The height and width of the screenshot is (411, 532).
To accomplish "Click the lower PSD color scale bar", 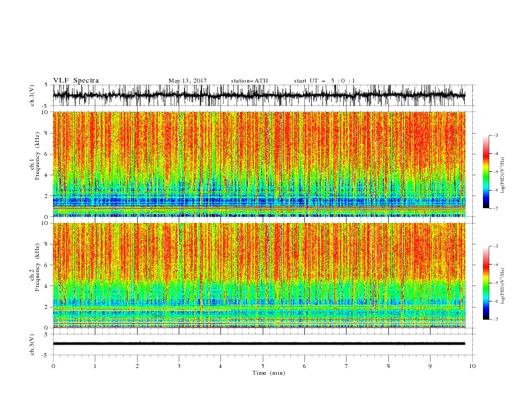I will point(486,283).
